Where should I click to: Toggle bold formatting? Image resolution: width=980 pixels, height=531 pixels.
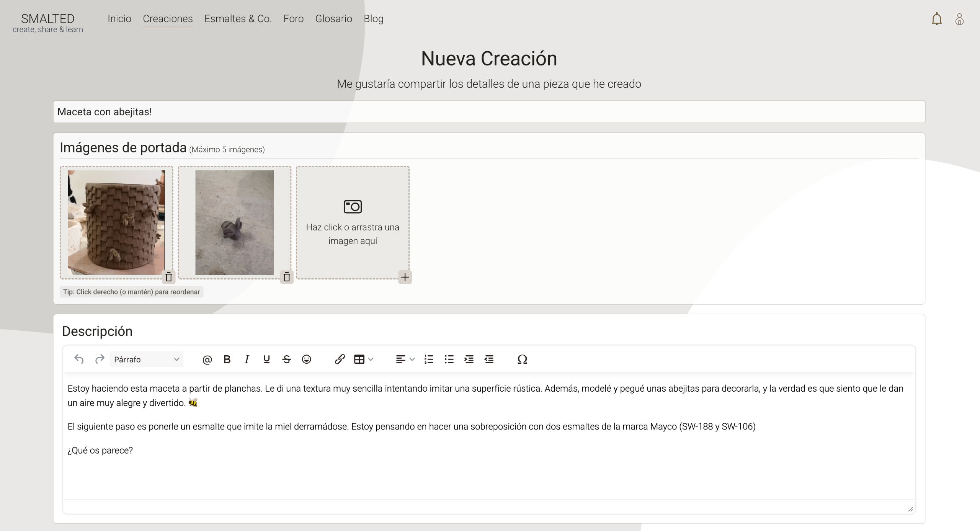pyautogui.click(x=227, y=359)
